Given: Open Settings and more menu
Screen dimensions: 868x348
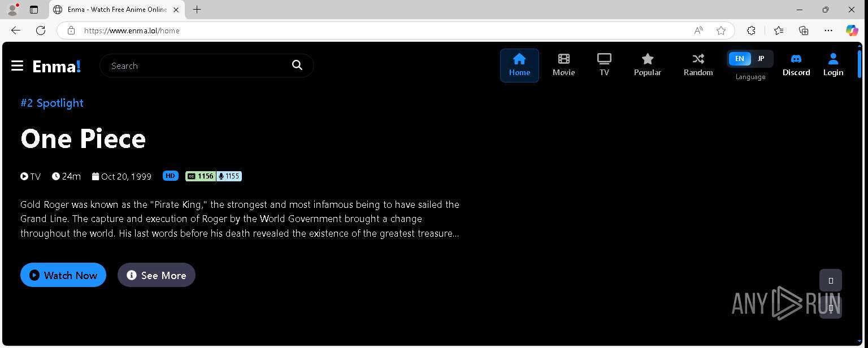Looking at the screenshot, I should tap(828, 31).
